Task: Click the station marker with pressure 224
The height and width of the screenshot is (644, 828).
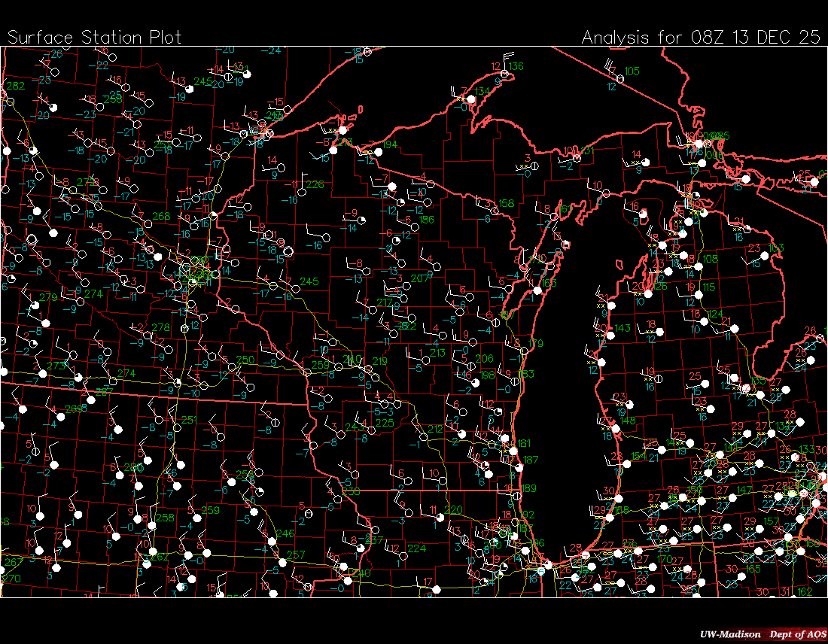Action: (403, 555)
